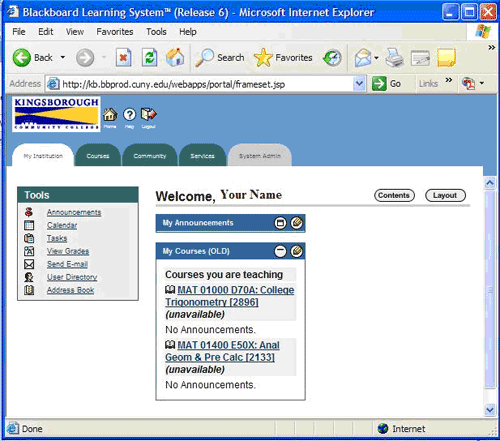Viewport: 500px width, 441px height.
Task: Click the Blackboard Home house icon
Action: 110,115
